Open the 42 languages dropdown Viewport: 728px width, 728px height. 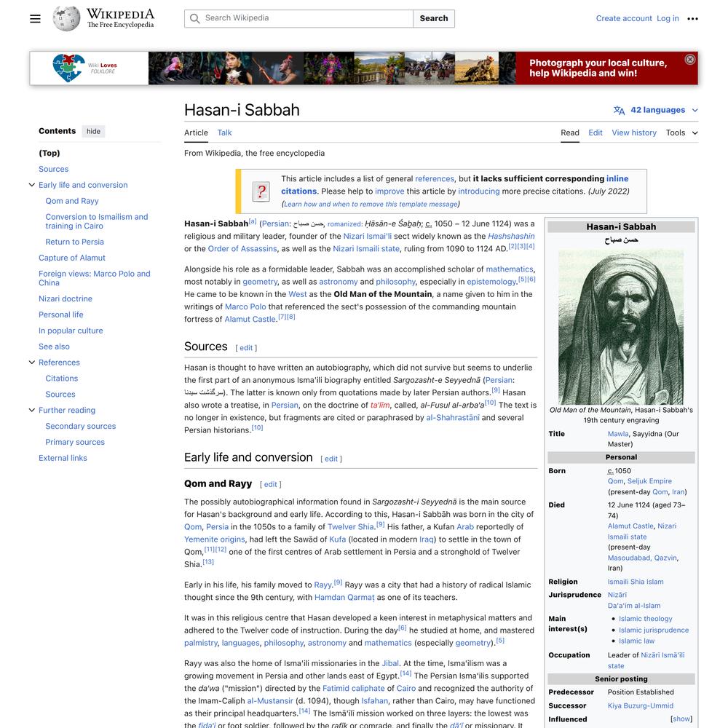[x=656, y=110]
